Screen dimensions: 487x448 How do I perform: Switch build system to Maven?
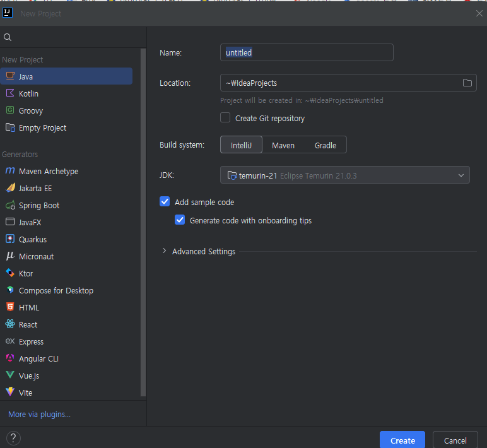[283, 144]
